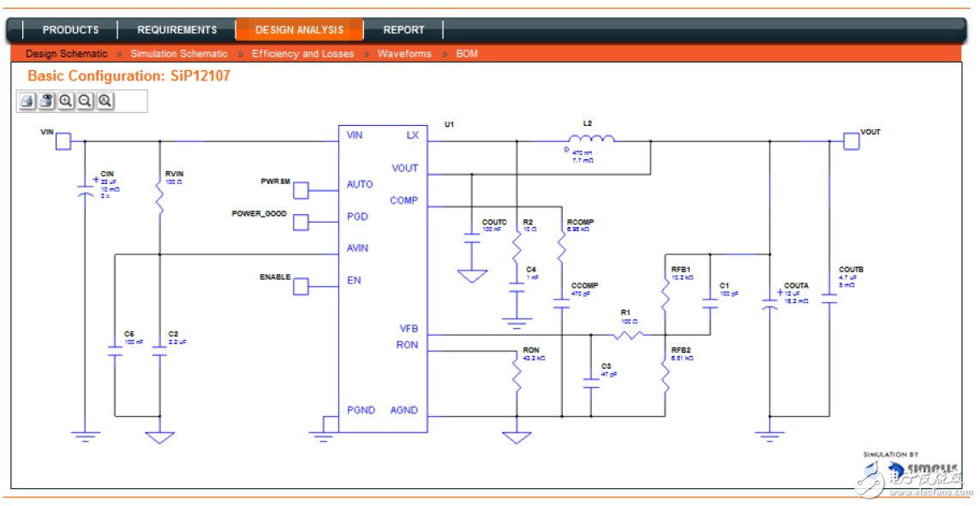Click the VOUT output terminal symbol
Image resolution: width=980 pixels, height=506 pixels.
pyautogui.click(x=851, y=141)
